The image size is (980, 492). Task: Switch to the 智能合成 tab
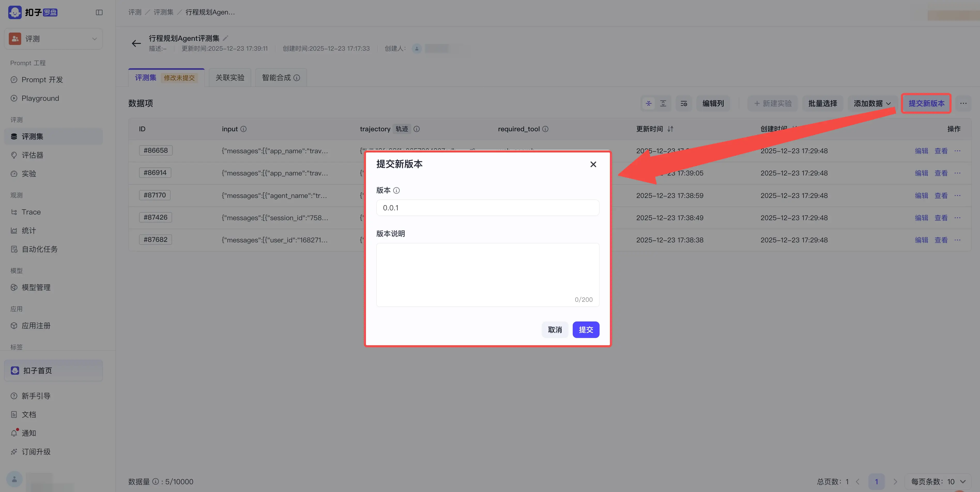point(281,78)
